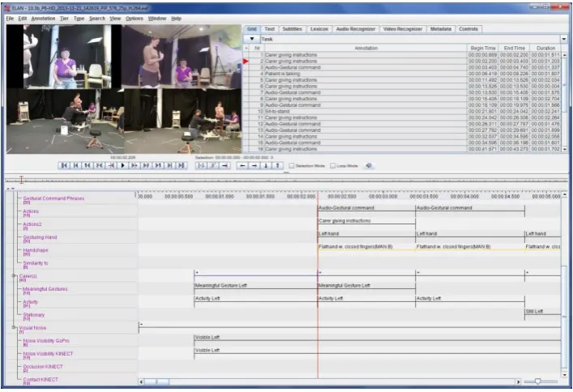The height and width of the screenshot is (392, 573).
Task: Open the Type menu
Action: (79, 19)
